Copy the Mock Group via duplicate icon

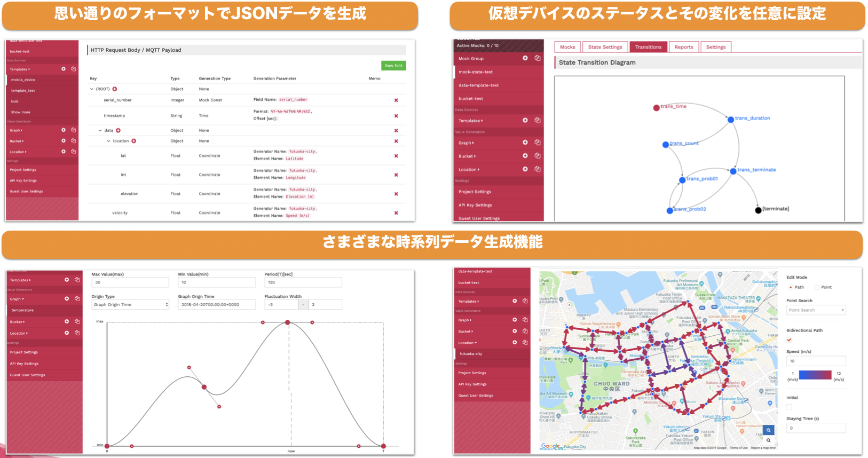pos(538,58)
